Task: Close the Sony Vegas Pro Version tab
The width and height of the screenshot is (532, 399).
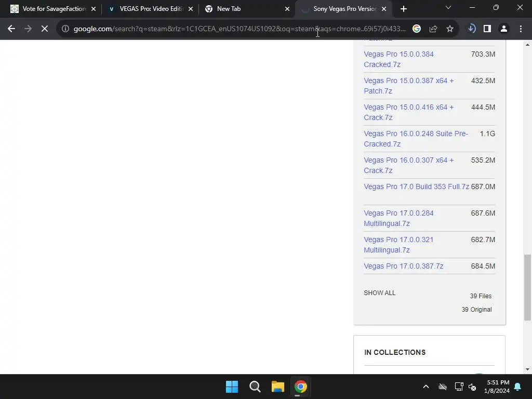Action: point(384,9)
